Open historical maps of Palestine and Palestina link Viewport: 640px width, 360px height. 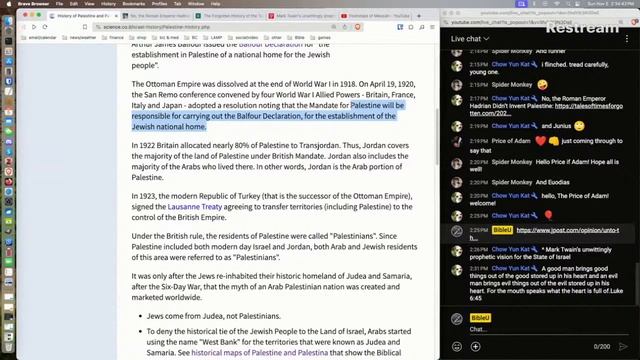coord(260,353)
